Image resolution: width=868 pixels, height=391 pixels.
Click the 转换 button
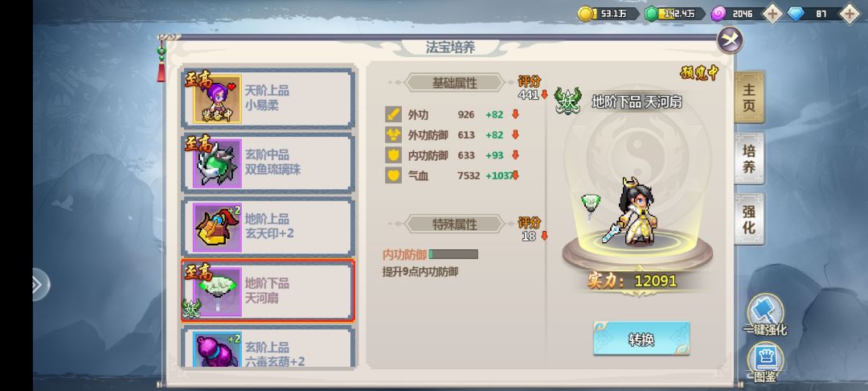point(641,339)
